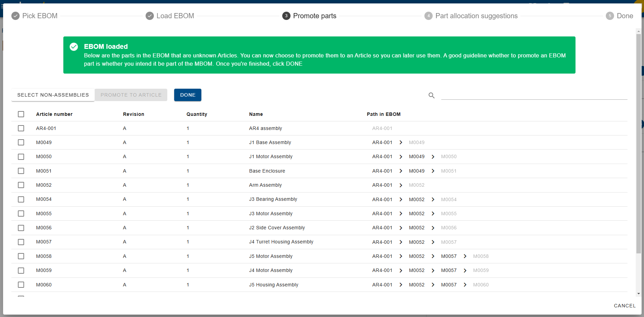Click the 'Arm Assembly' name cell
This screenshot has height=317, width=644.
[265, 185]
